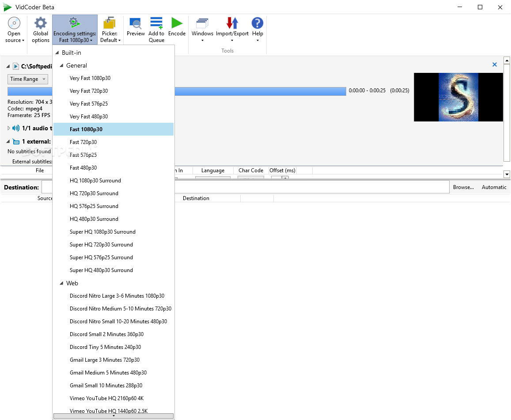Open the Open source disc menu
Viewport: 511px width, 420px height.
click(x=14, y=30)
